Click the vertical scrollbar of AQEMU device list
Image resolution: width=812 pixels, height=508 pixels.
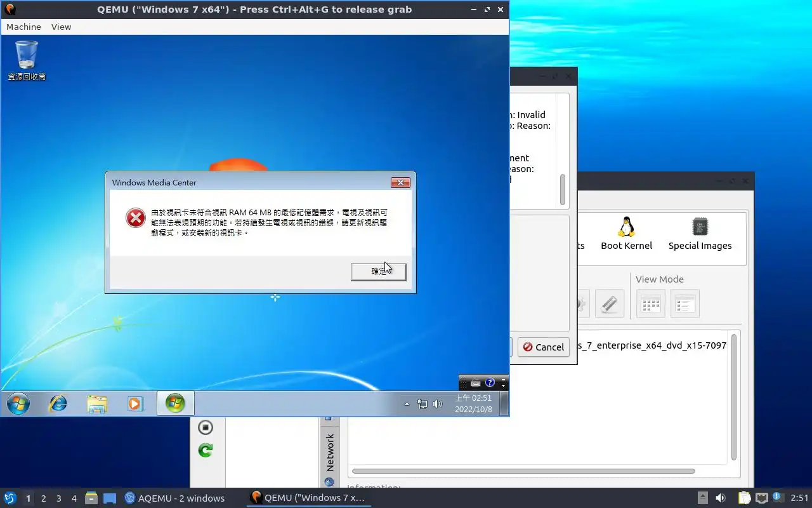[x=734, y=397]
